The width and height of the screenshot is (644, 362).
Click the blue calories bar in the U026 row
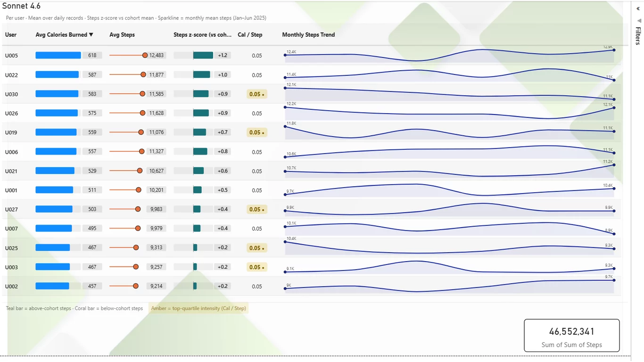(57, 113)
